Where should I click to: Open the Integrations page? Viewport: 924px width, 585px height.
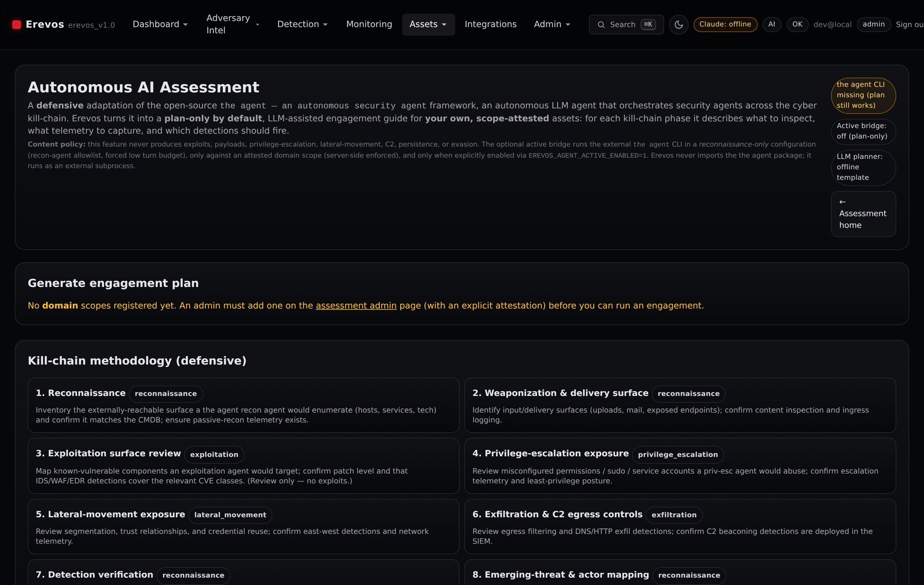tap(491, 24)
